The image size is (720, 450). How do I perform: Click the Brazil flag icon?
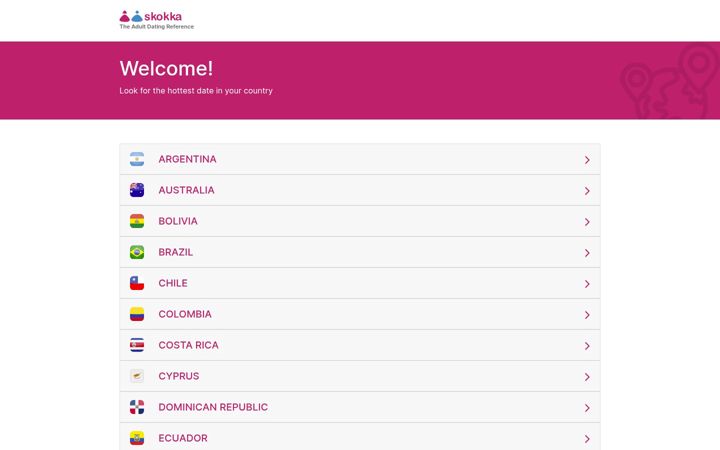point(137,252)
